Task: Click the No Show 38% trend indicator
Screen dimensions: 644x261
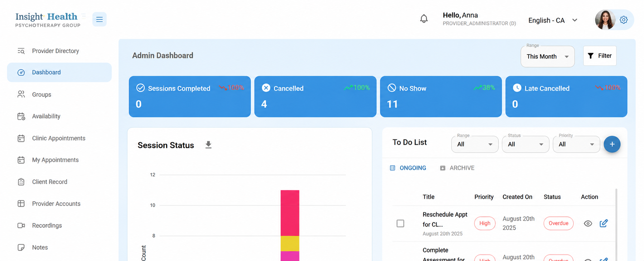Action: (484, 88)
